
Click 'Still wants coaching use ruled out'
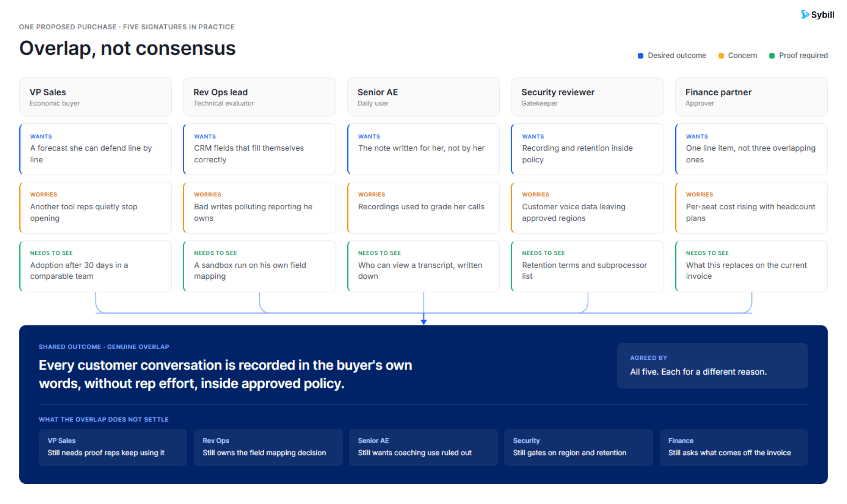pyautogui.click(x=415, y=453)
